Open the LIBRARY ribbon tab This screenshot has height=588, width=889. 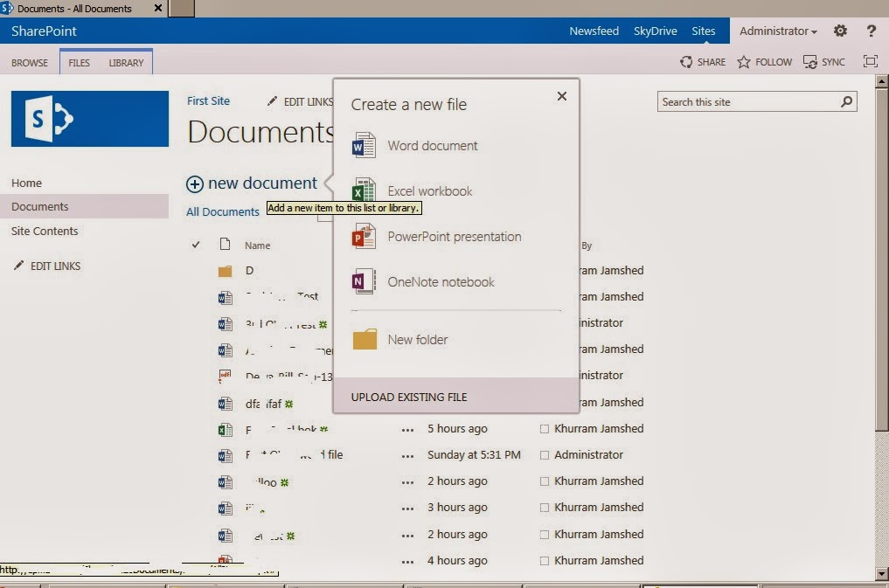[x=126, y=62]
